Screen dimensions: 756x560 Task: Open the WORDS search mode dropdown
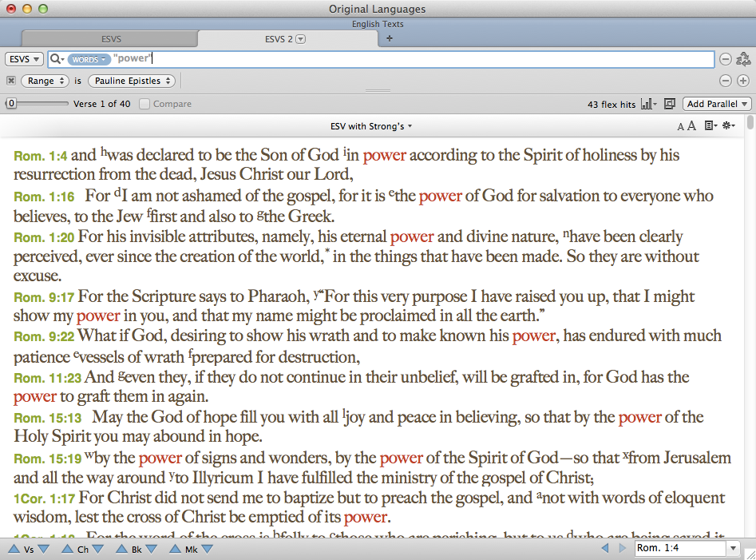tap(89, 59)
